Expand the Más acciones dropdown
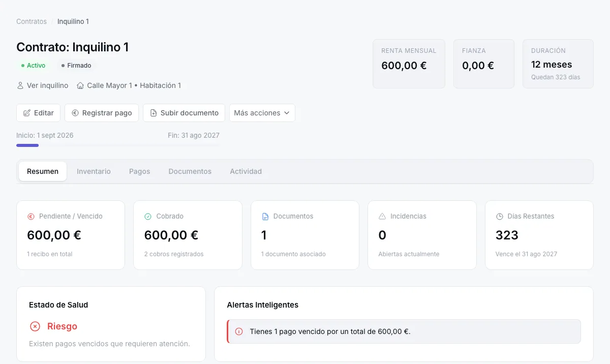The width and height of the screenshot is (610, 364). click(x=262, y=113)
